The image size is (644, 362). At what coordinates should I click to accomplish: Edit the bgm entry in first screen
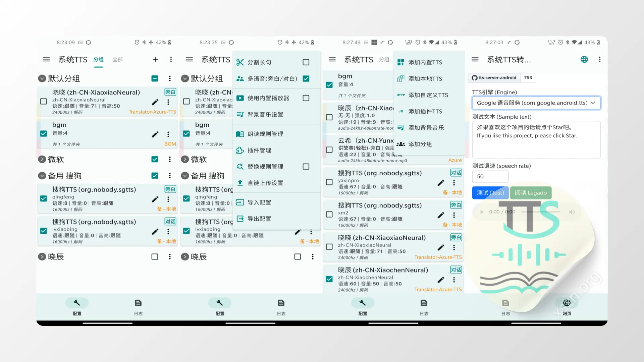pos(155,134)
